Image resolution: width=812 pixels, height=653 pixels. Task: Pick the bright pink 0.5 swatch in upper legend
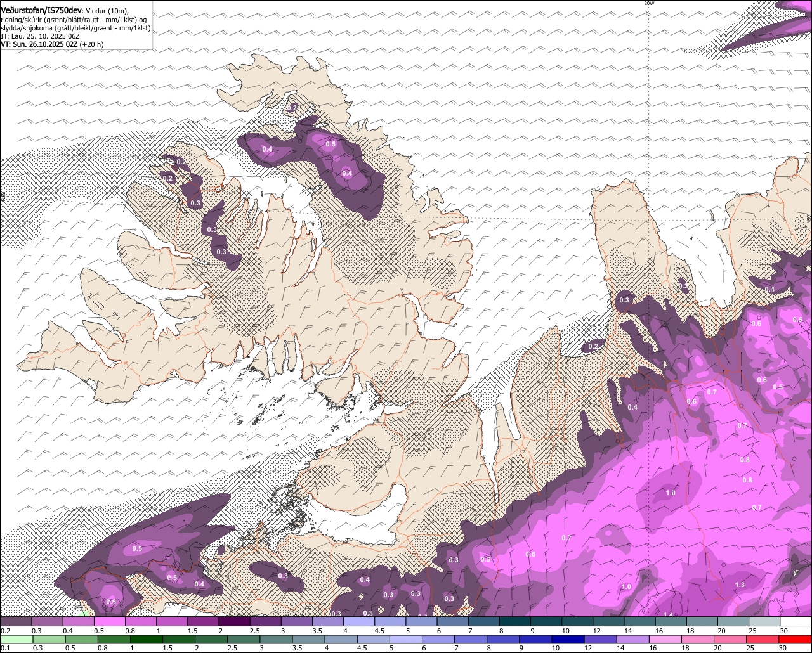point(110,622)
